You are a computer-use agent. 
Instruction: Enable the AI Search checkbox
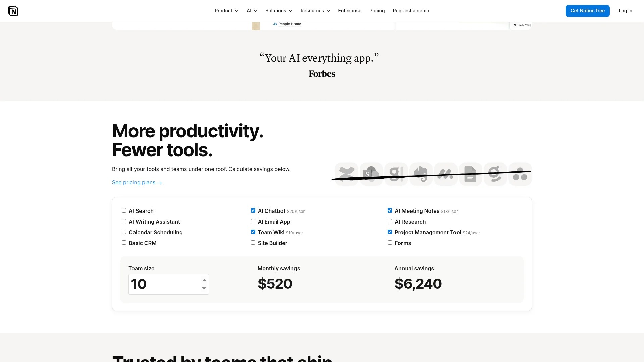[124, 210]
